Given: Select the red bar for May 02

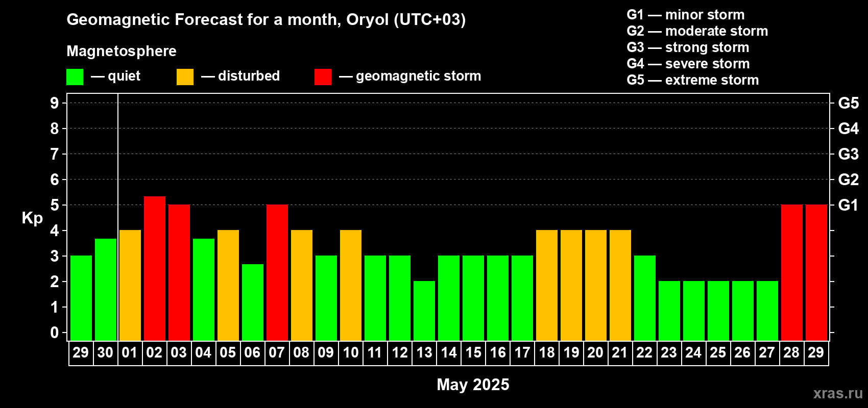Looking at the screenshot, I should click(x=155, y=268).
